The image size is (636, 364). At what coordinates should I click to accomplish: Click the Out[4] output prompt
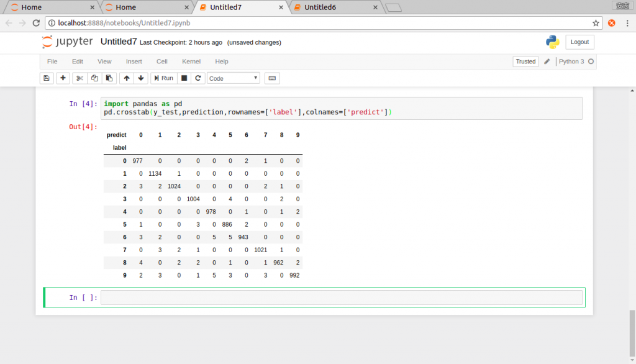point(83,127)
